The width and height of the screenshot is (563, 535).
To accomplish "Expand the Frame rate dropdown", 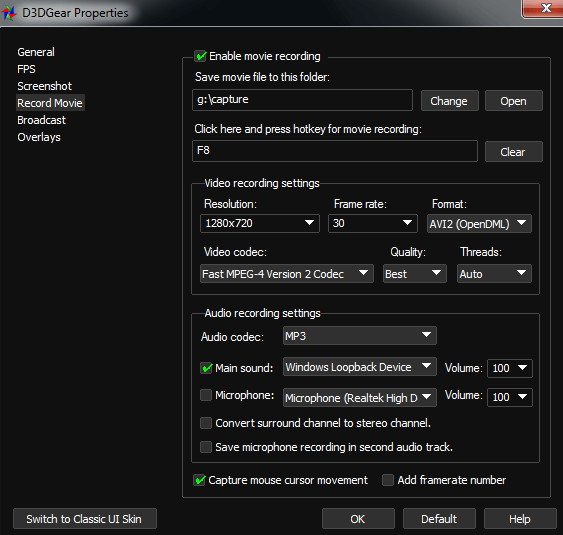I will pos(373,223).
